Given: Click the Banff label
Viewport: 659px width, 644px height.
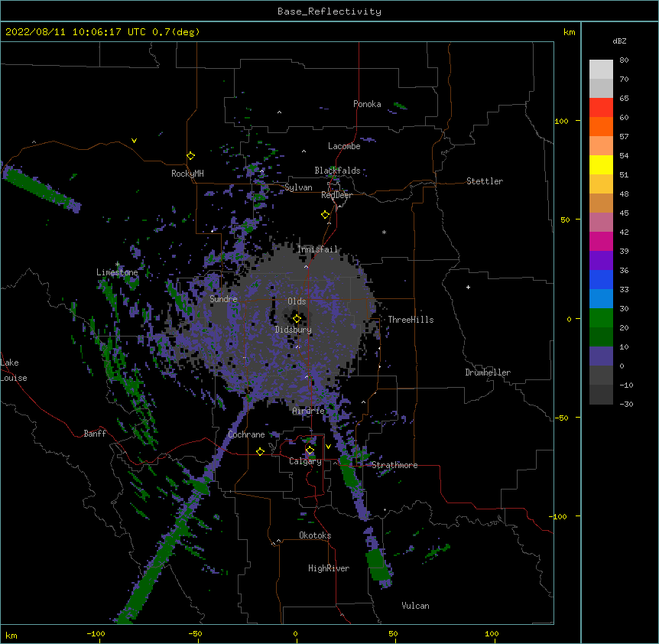Looking at the screenshot, I should [95, 434].
